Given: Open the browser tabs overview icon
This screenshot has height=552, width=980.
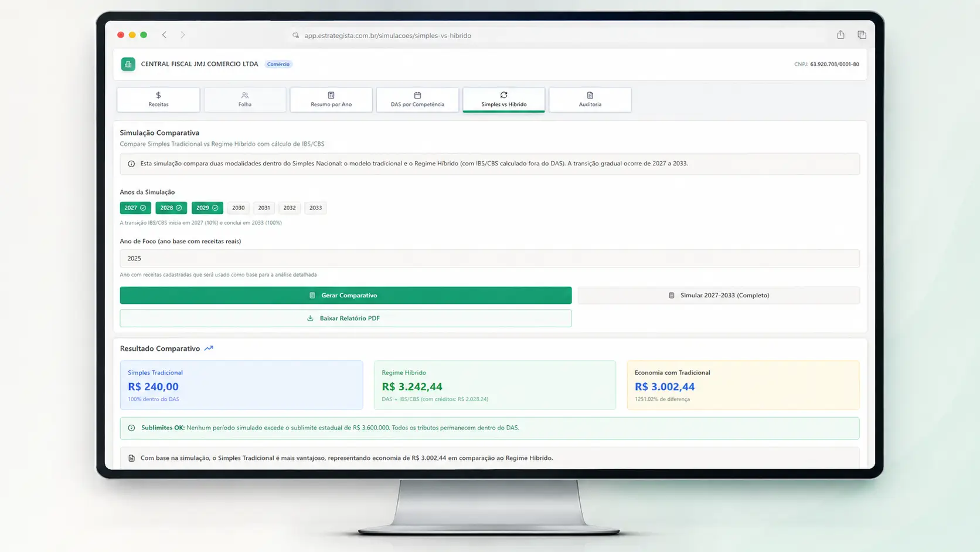Looking at the screenshot, I should [x=862, y=35].
